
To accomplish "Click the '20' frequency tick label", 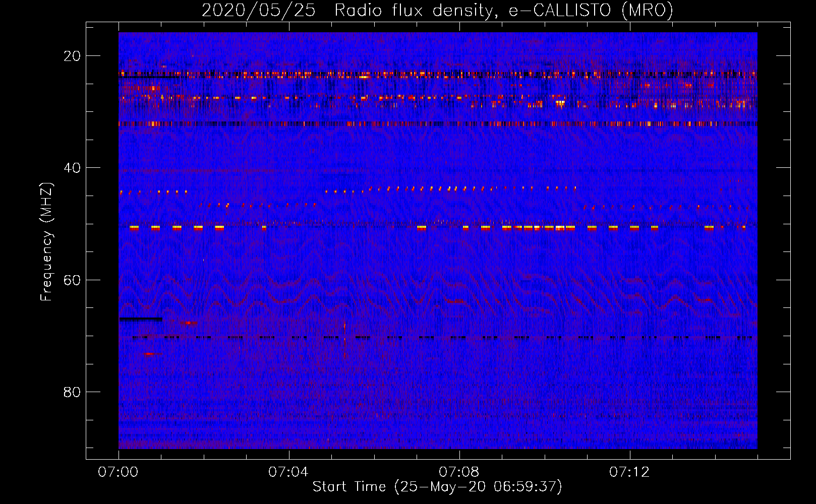I will [x=72, y=56].
